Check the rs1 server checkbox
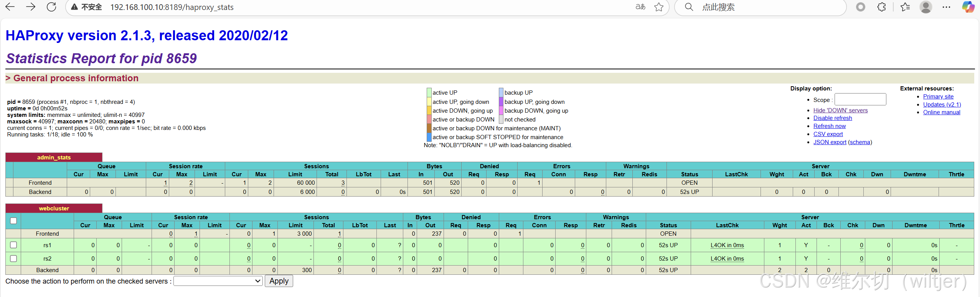The height and width of the screenshot is (297, 980). (x=13, y=245)
